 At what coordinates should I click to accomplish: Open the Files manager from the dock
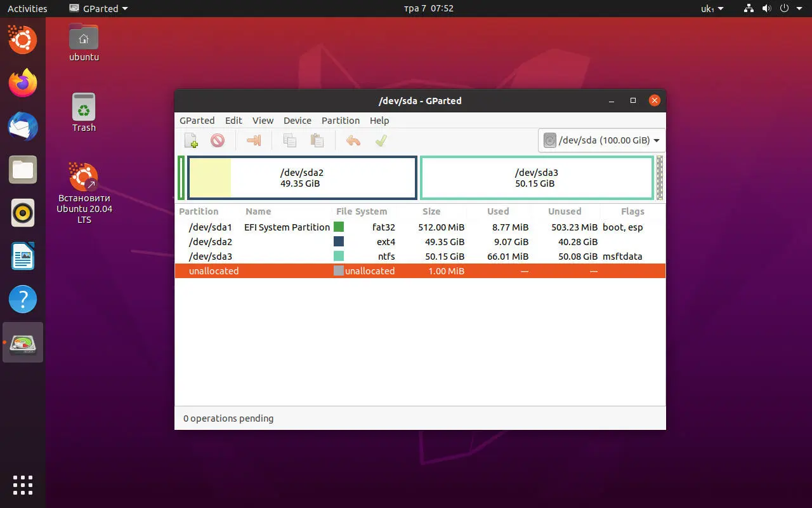[23, 170]
